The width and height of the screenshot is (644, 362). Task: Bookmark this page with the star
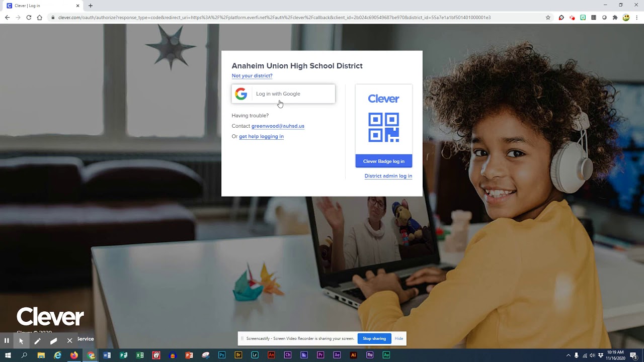(548, 18)
